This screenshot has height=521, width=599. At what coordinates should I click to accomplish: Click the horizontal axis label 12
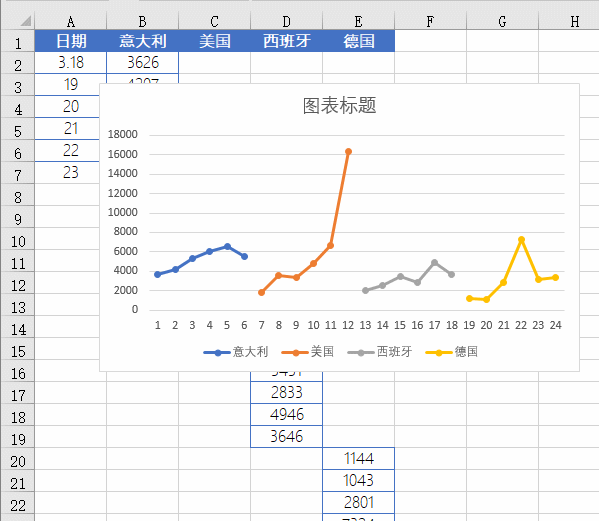coord(348,325)
